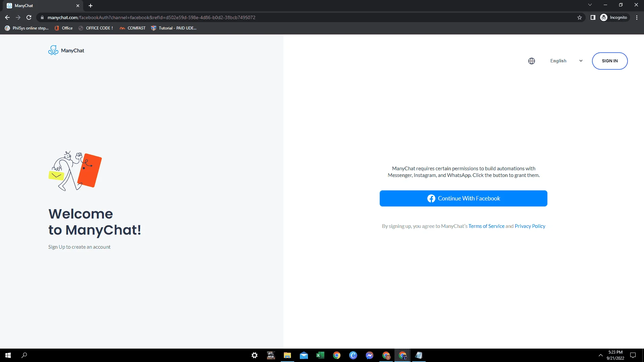This screenshot has width=644, height=362.
Task: Open the Terms of Service link
Action: coord(486,226)
